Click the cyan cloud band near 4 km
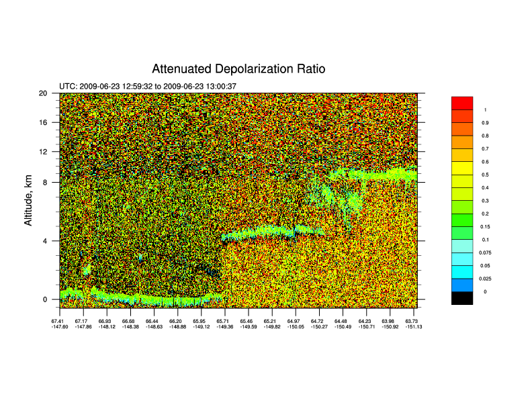This screenshot has height=411, width=532. (269, 232)
